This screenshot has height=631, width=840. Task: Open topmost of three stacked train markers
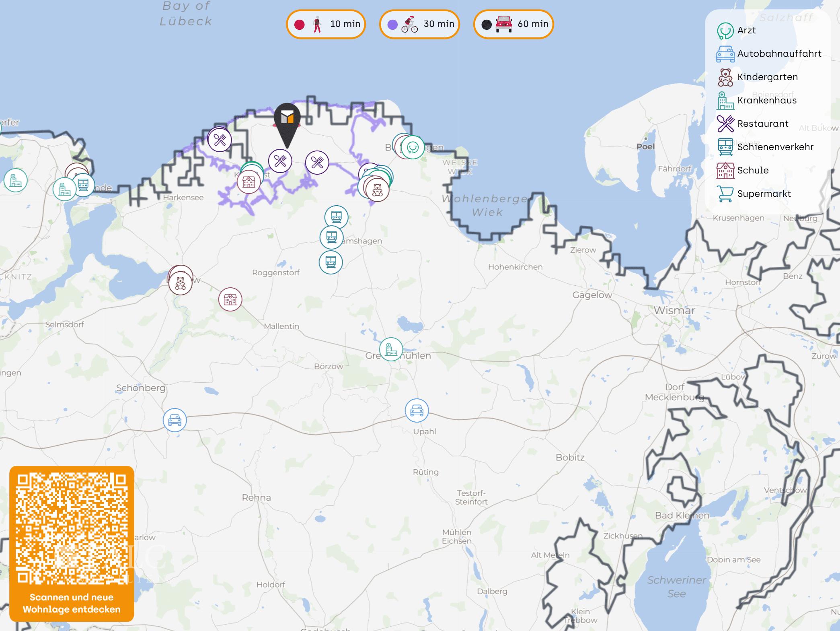[x=337, y=217]
